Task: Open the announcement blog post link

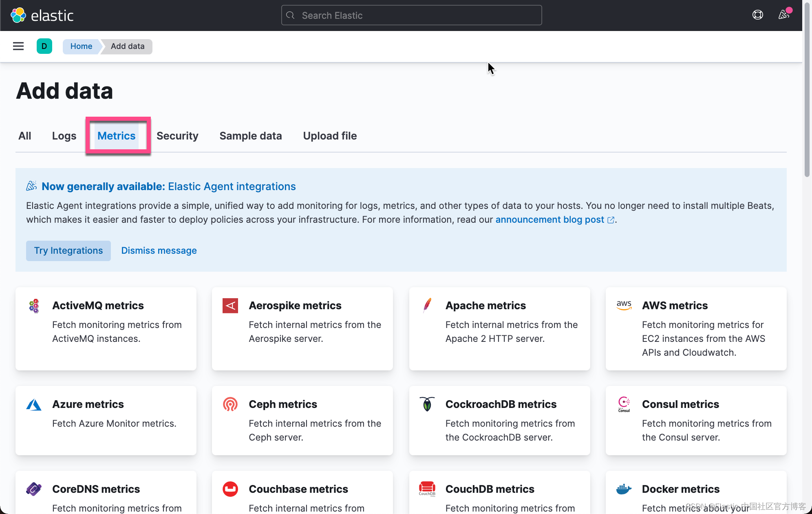Action: (549, 219)
